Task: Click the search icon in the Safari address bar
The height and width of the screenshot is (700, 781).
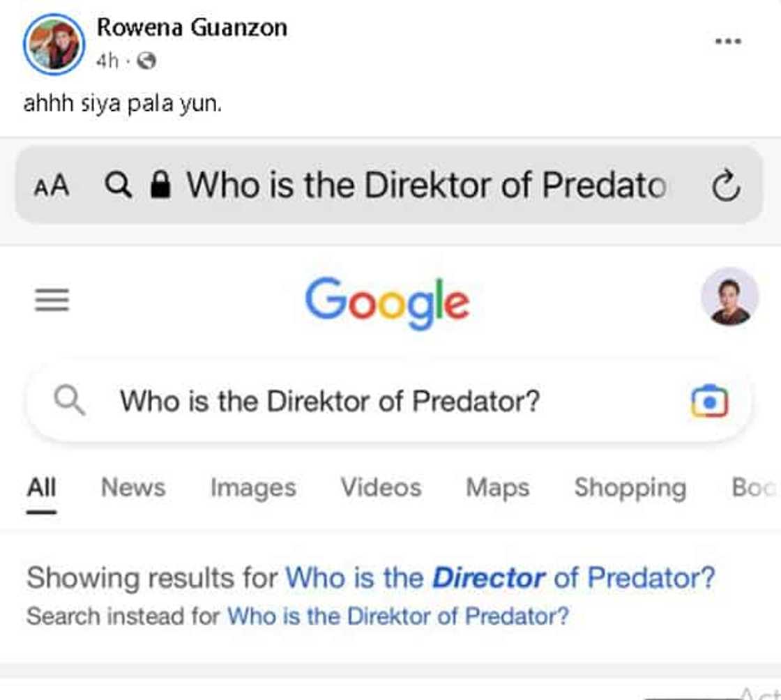Action: [119, 185]
